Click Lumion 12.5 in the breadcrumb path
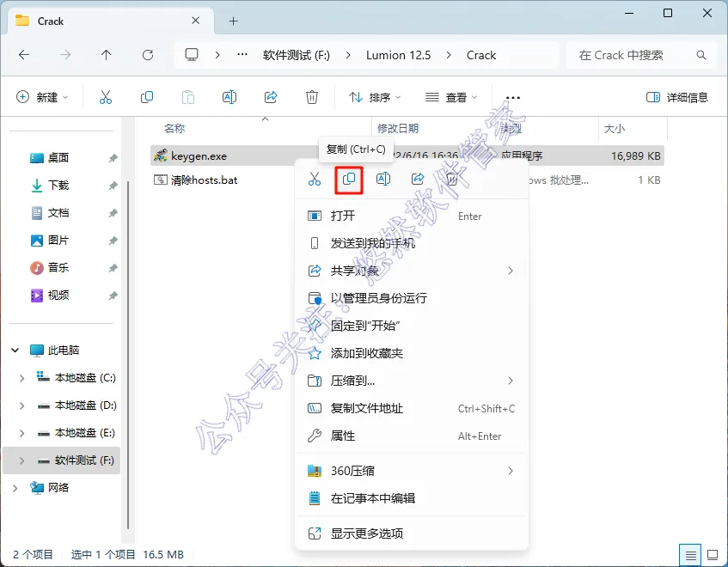Viewport: 728px width, 567px height. [398, 55]
